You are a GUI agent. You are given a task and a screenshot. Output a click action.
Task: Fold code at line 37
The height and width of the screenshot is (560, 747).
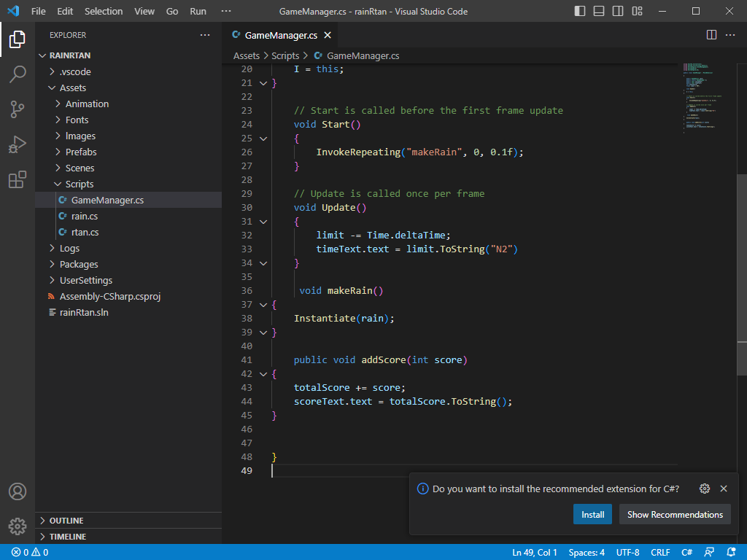pyautogui.click(x=263, y=305)
